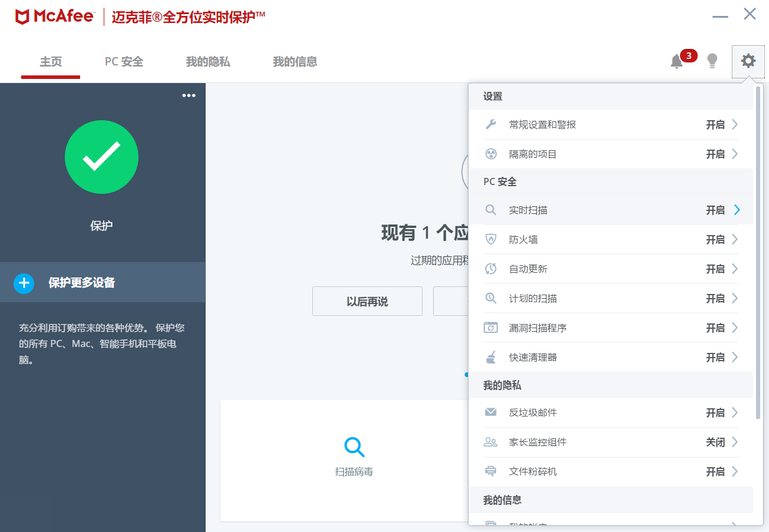The image size is (769, 532).
Task: Close the McAfee window
Action: [x=750, y=14]
